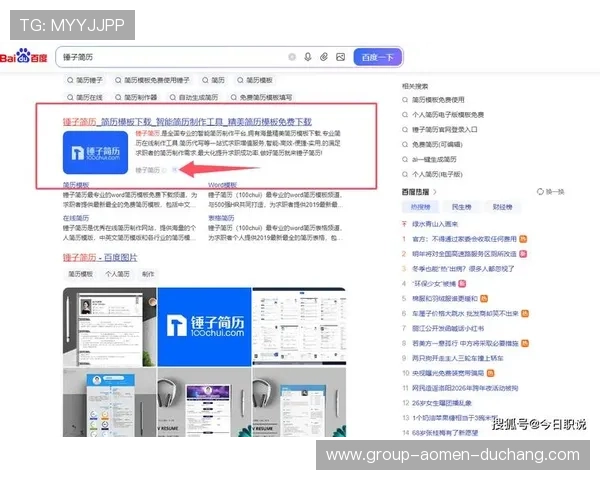Expand 百度热搜 via its chevron arrow
This screenshot has width=600, height=480.
coord(435,192)
